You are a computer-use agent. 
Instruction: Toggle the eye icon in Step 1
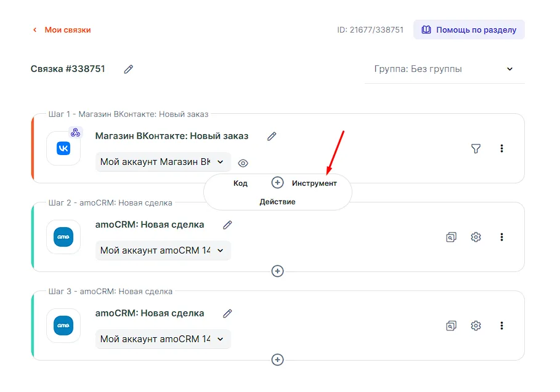point(243,163)
